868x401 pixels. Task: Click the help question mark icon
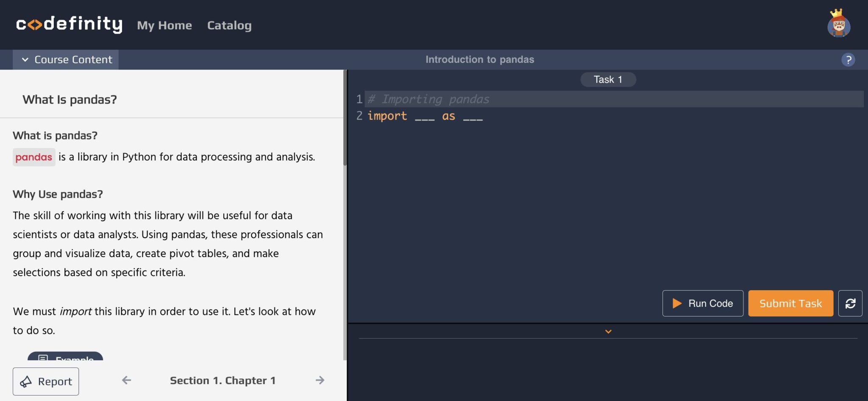848,59
